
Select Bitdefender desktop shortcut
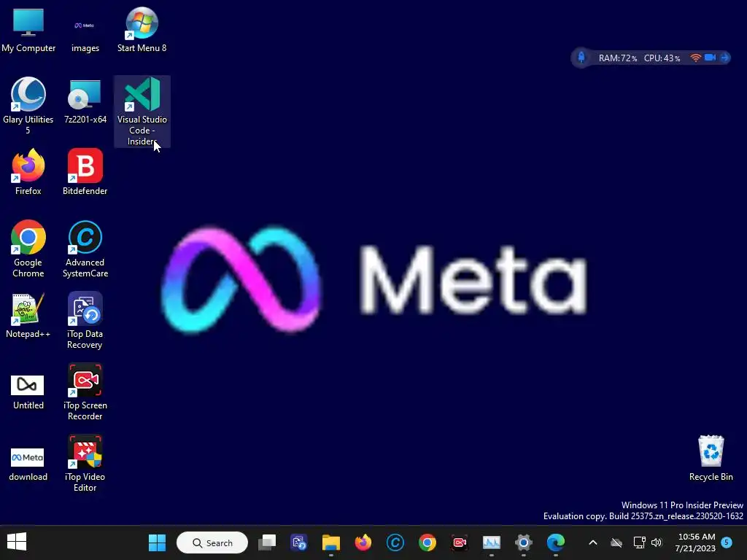coord(85,172)
